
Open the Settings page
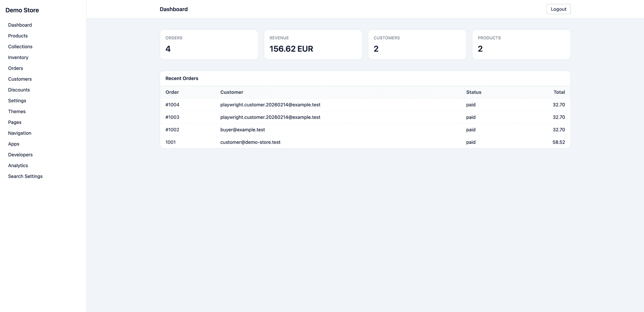coord(17,101)
